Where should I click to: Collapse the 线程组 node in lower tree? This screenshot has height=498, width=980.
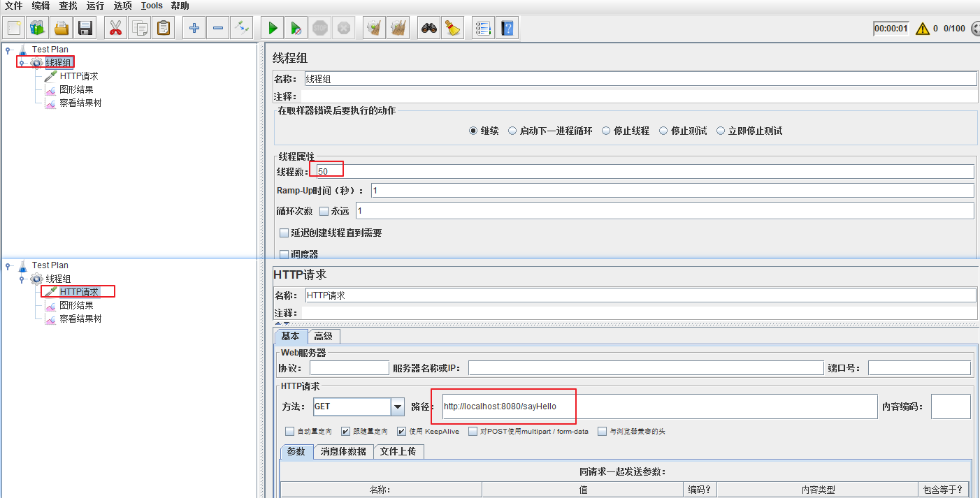(x=22, y=279)
